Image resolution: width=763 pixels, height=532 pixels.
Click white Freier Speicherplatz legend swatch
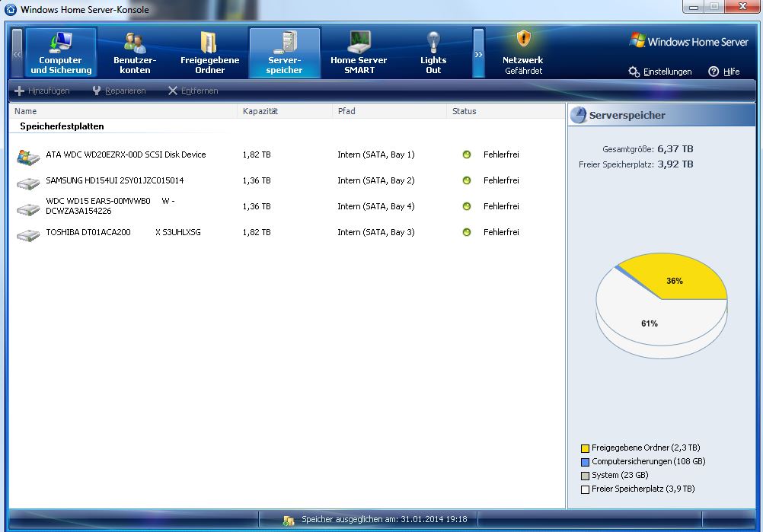[x=585, y=489]
